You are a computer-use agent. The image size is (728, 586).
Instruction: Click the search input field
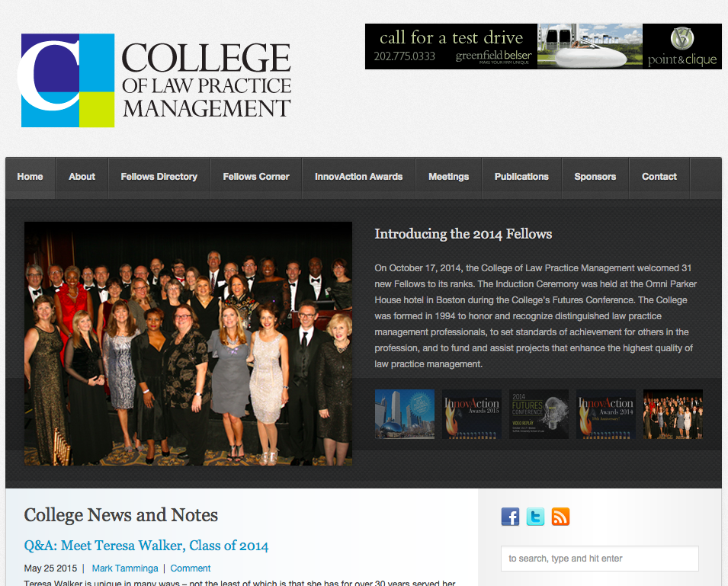pos(600,559)
